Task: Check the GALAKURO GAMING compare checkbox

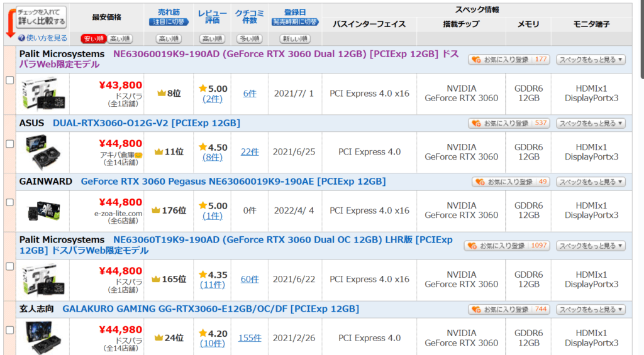Action: pos(10,330)
